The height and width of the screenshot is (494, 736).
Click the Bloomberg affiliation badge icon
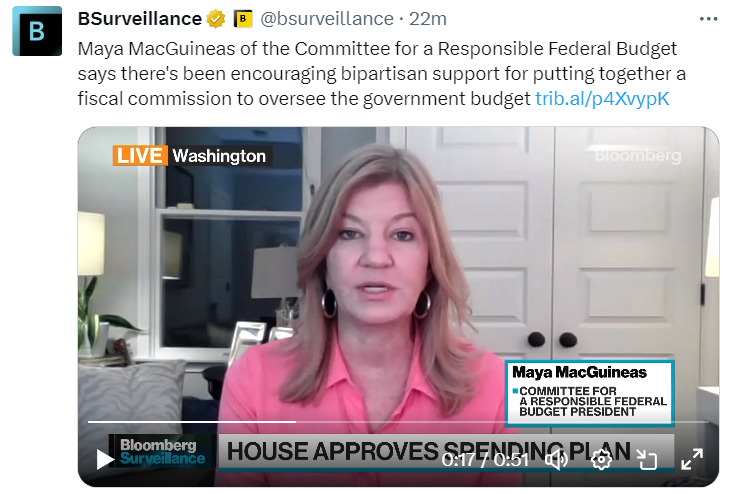(243, 19)
